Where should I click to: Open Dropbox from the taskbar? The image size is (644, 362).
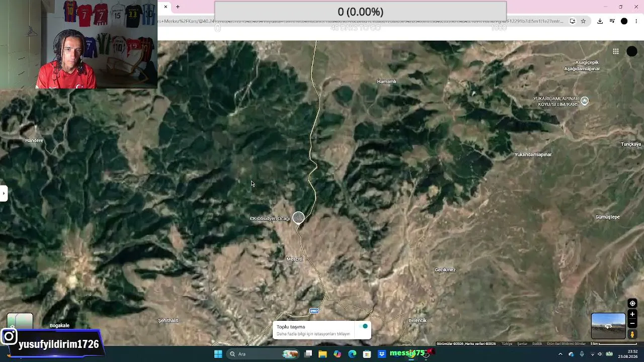tap(382, 354)
